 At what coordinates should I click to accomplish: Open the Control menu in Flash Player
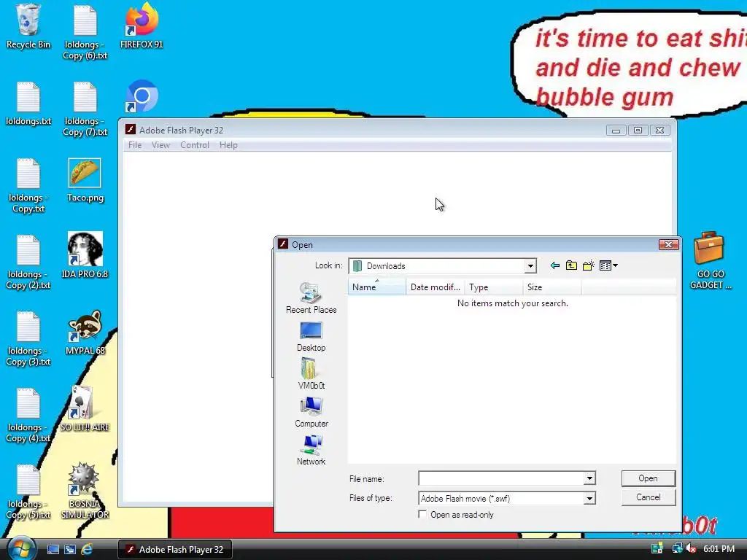coord(194,145)
